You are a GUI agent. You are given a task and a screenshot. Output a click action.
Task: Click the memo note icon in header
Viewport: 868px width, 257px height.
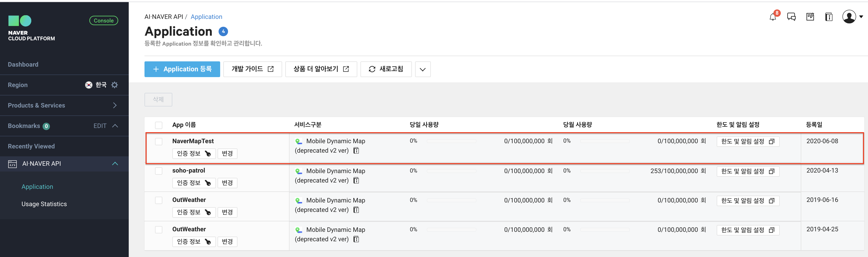point(810,17)
